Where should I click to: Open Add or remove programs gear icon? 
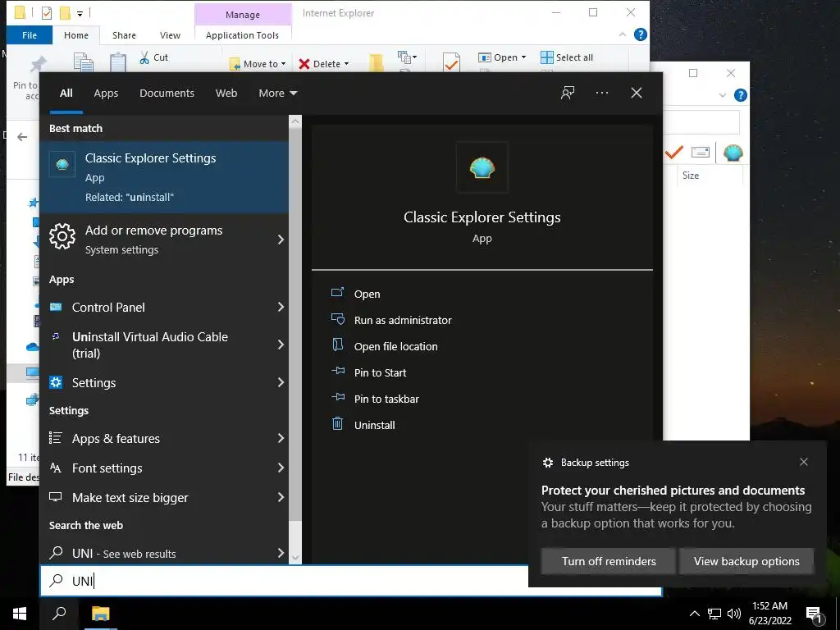pyautogui.click(x=62, y=236)
